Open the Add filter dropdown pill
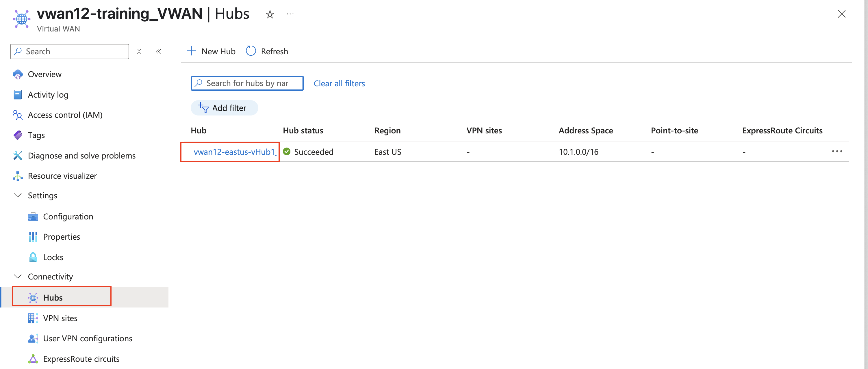868x369 pixels. [224, 108]
